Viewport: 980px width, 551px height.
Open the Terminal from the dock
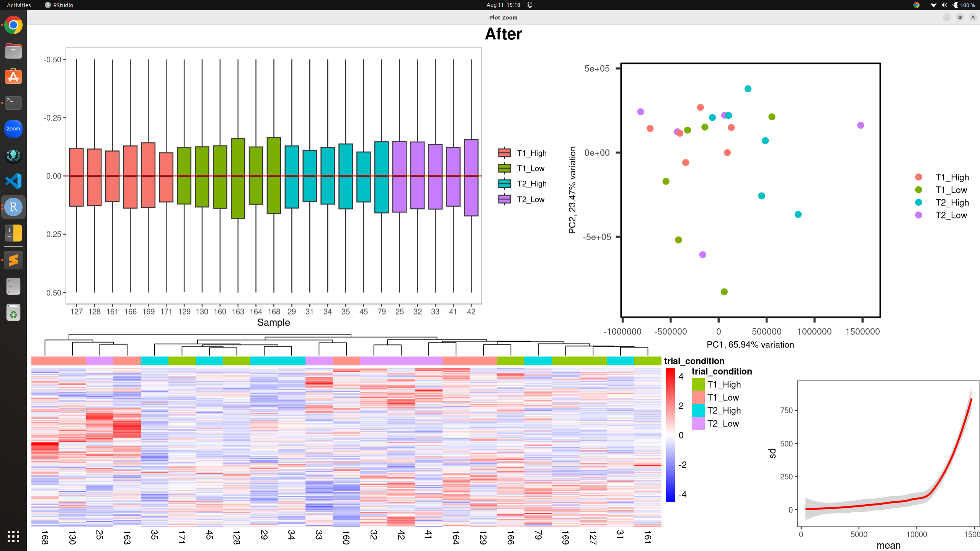point(13,103)
